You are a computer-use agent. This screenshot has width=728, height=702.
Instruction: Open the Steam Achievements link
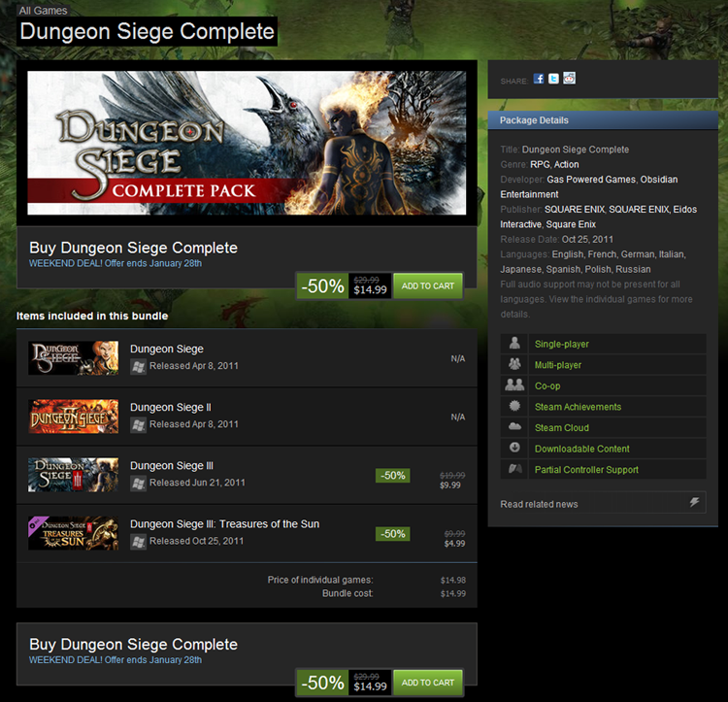578,407
